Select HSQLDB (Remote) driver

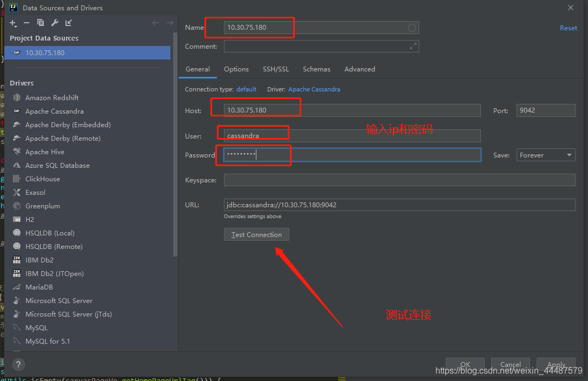click(54, 246)
